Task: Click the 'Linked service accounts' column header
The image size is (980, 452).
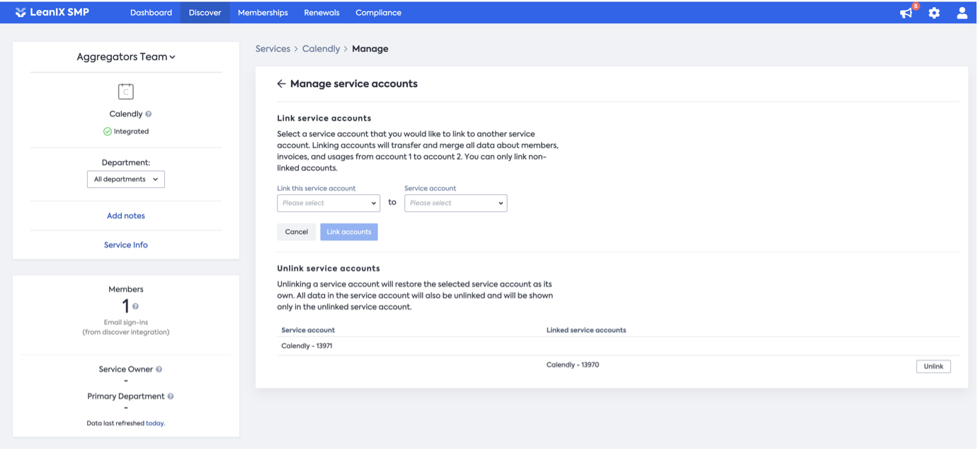Action: 586,330
